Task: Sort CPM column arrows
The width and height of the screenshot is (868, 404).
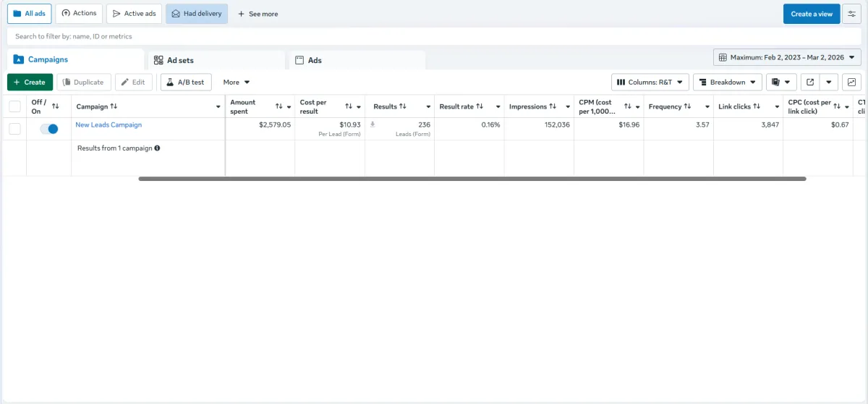Action: point(627,106)
